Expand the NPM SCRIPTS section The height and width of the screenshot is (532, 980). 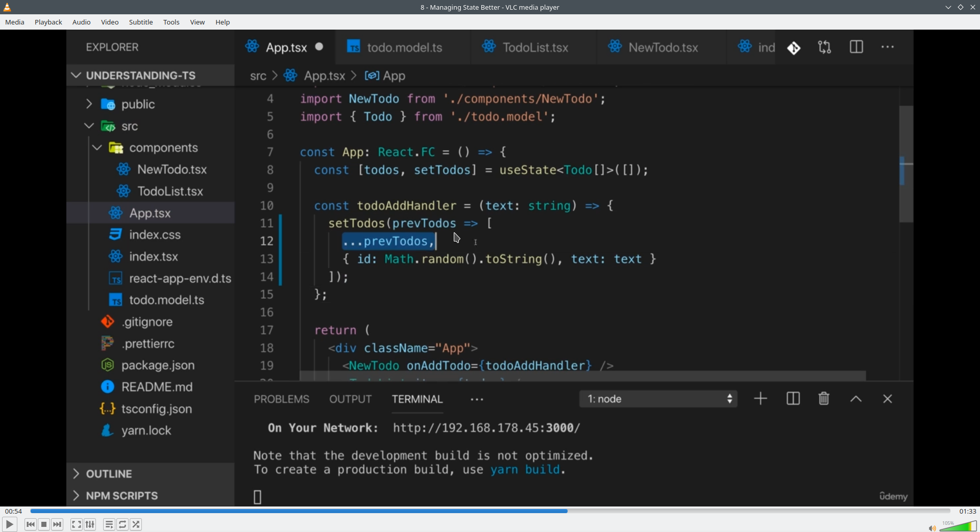[151, 496]
